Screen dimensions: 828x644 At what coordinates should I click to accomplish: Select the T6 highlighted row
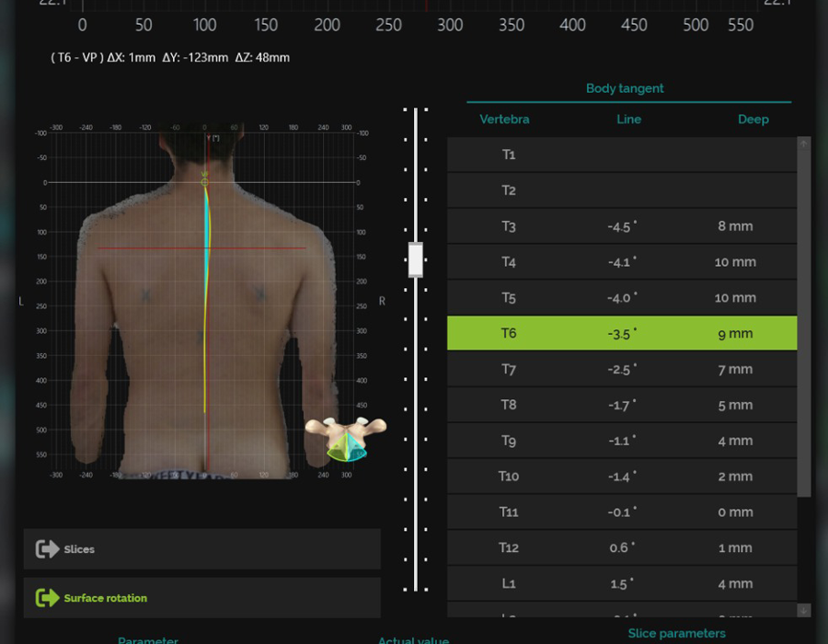[621, 333]
